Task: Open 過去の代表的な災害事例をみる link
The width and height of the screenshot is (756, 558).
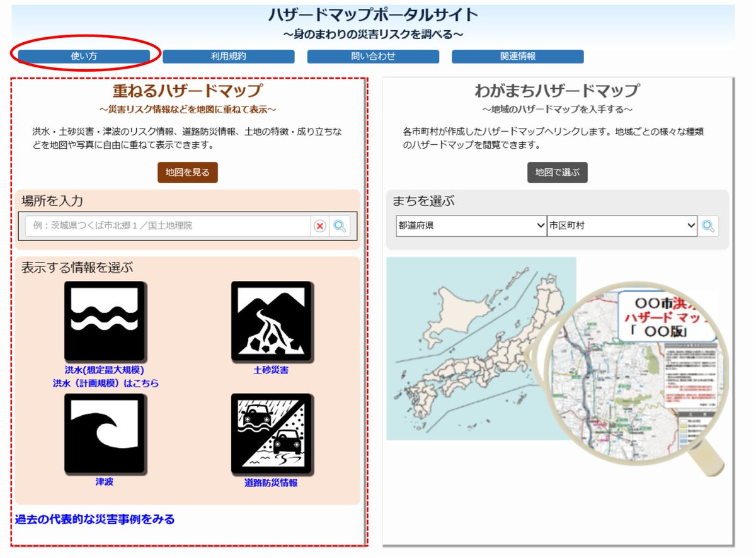Action: coord(94,520)
